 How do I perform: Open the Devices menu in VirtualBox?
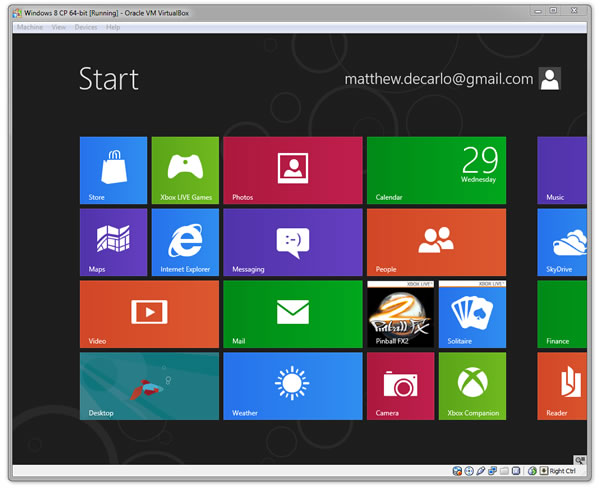click(86, 27)
